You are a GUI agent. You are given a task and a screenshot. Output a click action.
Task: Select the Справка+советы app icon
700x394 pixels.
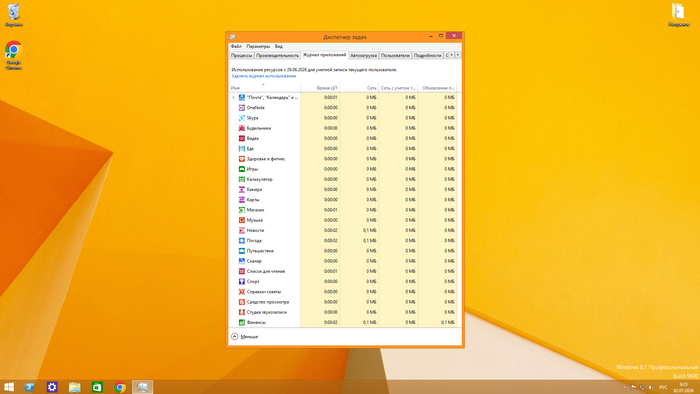(x=242, y=292)
